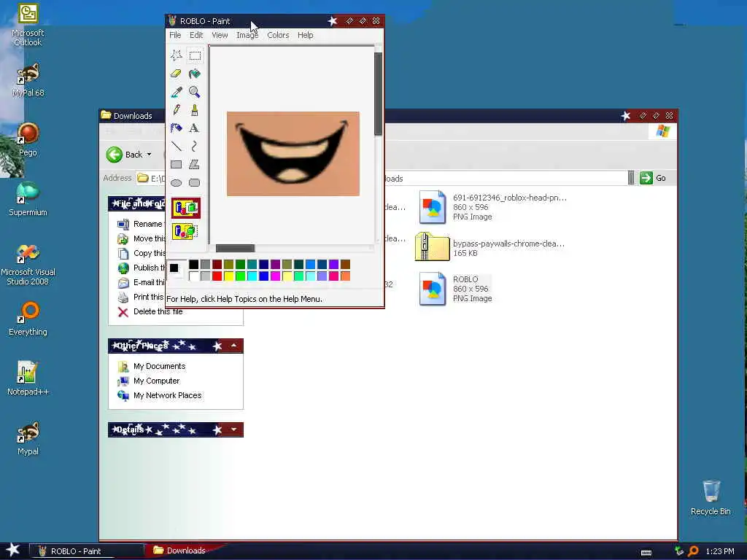The width and height of the screenshot is (747, 560).
Task: Click the Back button in Downloads window
Action: [124, 155]
